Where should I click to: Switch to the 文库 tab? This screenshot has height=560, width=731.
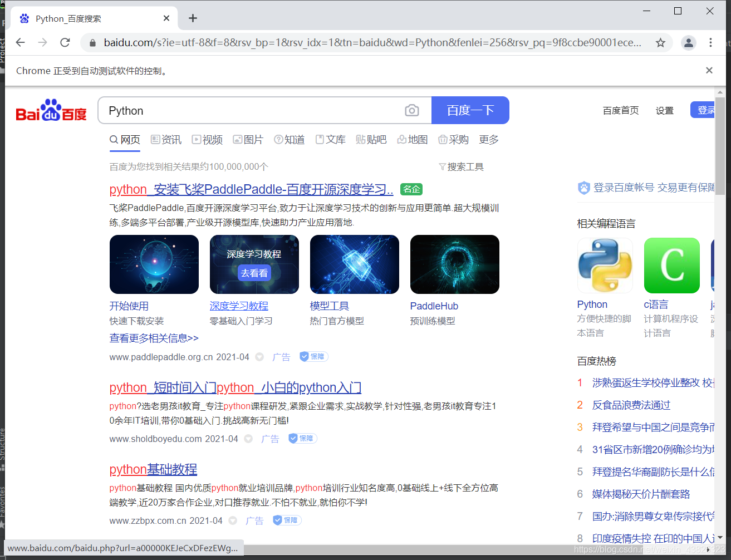coord(331,140)
